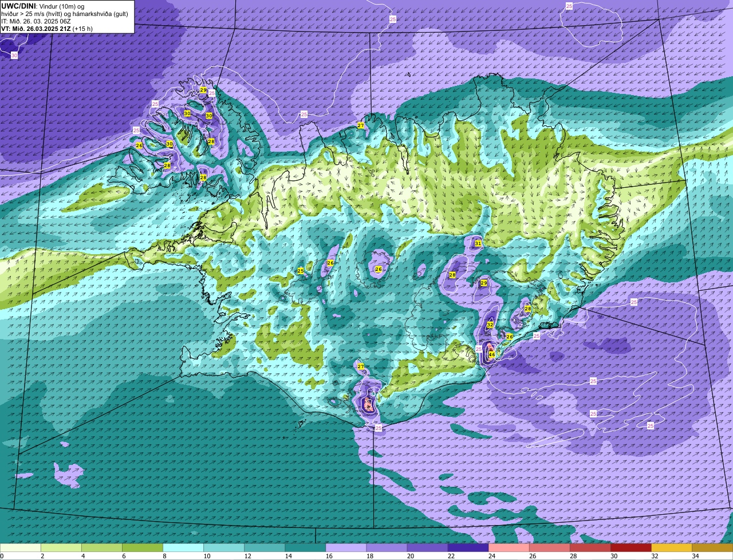Screen dimensions: 733x560
Task: Click the legend swatch between 12 and 14
Action: [265, 547]
